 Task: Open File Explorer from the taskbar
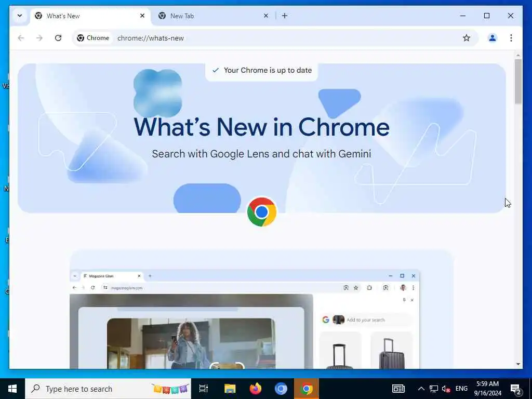(x=230, y=389)
